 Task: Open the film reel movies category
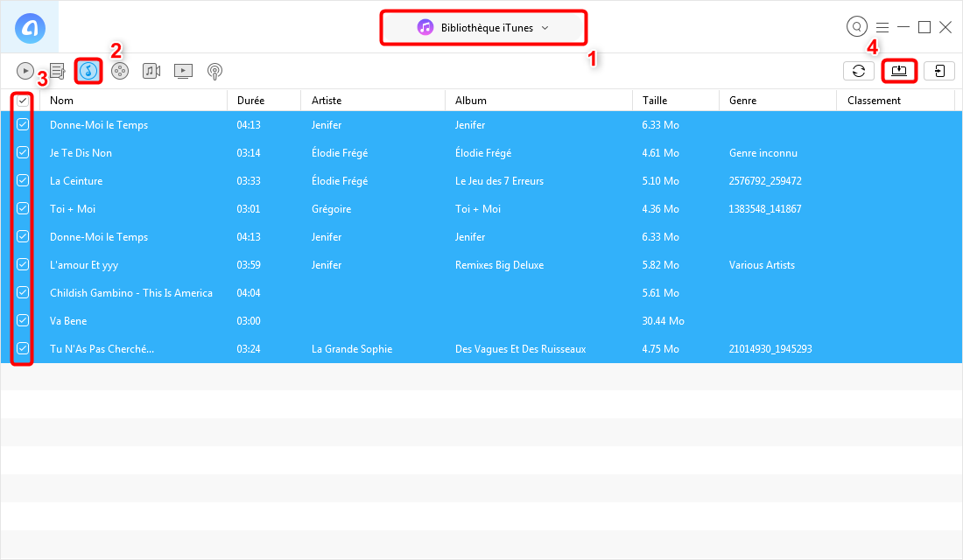[120, 71]
